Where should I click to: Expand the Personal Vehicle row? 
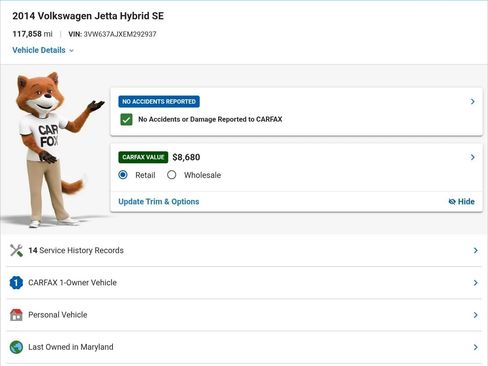pos(244,315)
